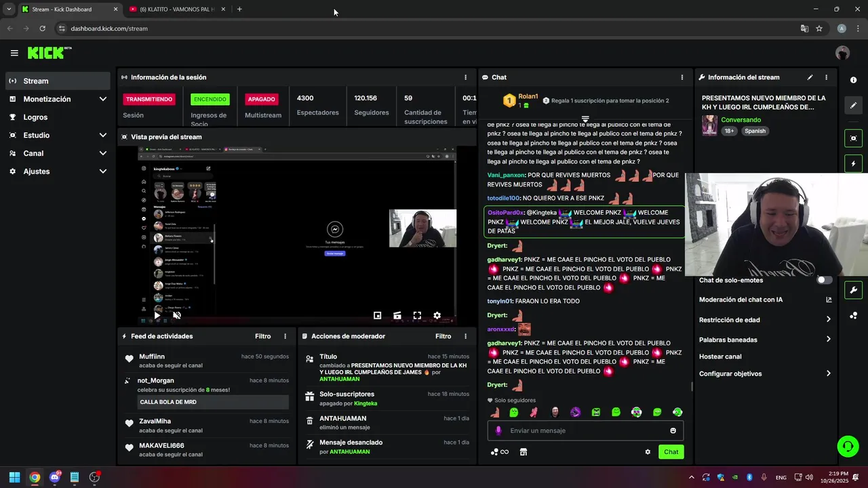Open Restricción de edad settings
The height and width of the screenshot is (488, 868).
click(765, 320)
